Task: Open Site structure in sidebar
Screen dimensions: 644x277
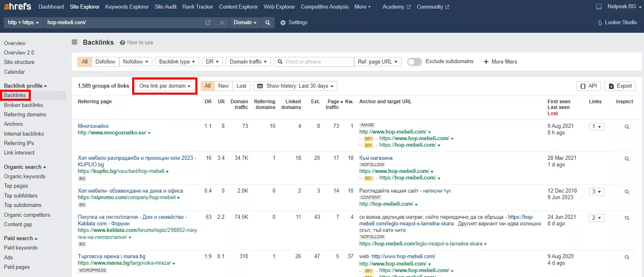Action: click(19, 62)
